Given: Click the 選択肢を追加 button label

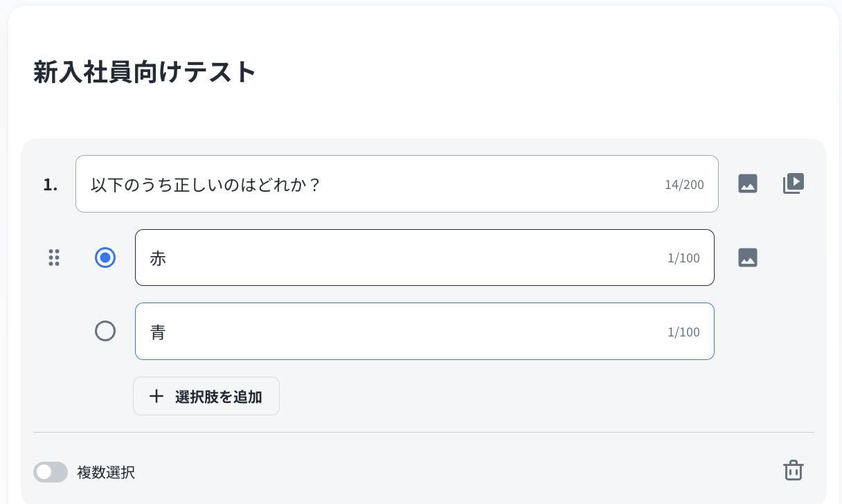Looking at the screenshot, I should coord(218,397).
